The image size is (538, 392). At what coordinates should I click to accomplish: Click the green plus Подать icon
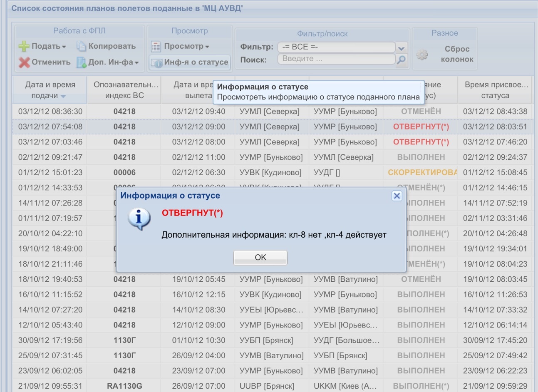click(24, 46)
